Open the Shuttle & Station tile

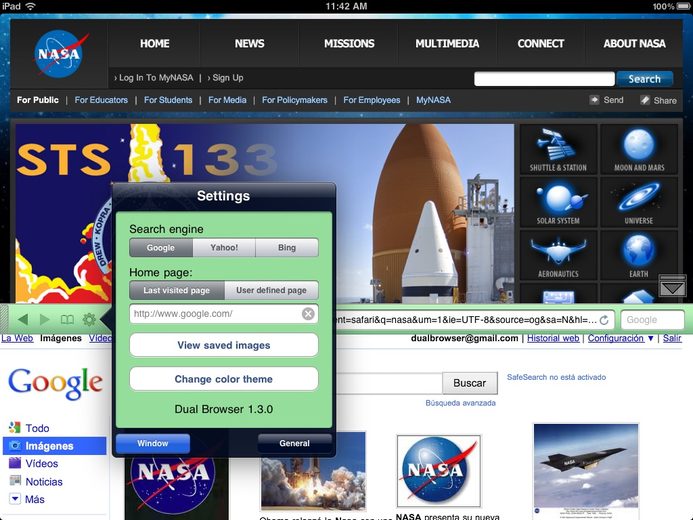[558, 149]
